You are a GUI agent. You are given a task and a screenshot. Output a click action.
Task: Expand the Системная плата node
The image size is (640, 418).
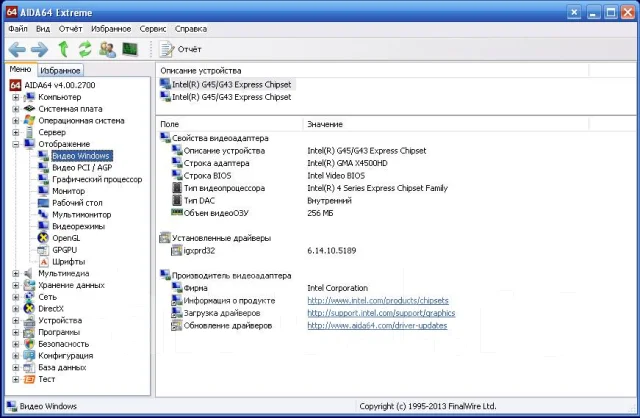(x=16, y=109)
